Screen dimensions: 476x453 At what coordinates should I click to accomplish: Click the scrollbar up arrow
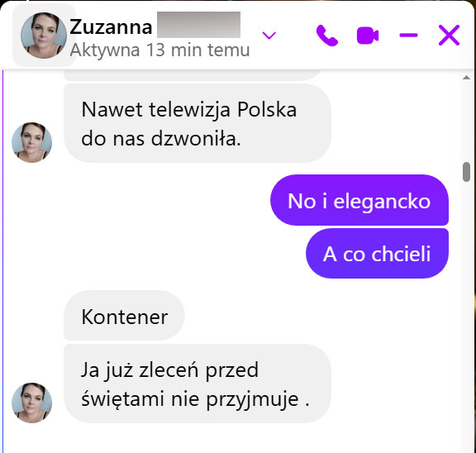click(x=466, y=78)
